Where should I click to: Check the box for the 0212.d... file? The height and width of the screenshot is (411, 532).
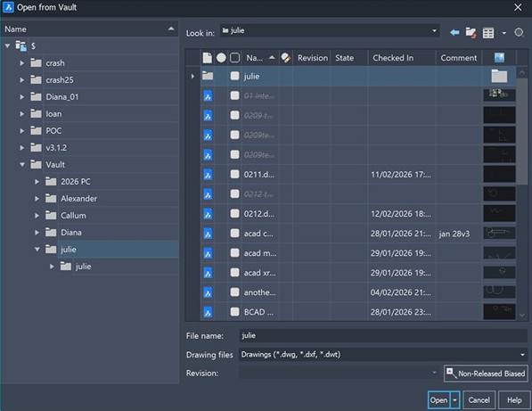[x=234, y=213]
